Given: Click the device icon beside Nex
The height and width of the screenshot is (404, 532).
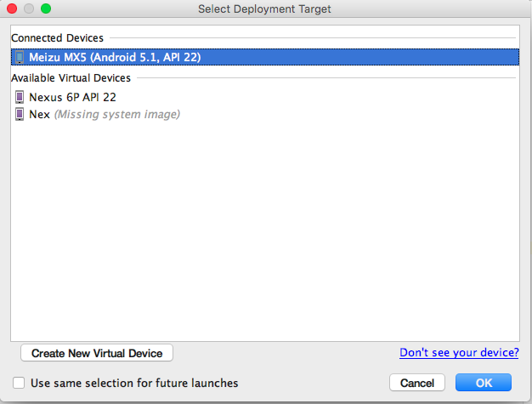Looking at the screenshot, I should [x=20, y=114].
